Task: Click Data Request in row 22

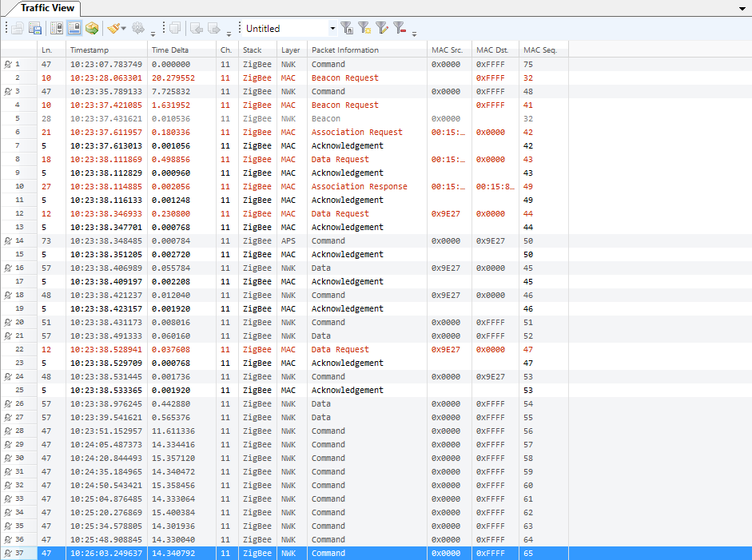Action: pos(340,350)
